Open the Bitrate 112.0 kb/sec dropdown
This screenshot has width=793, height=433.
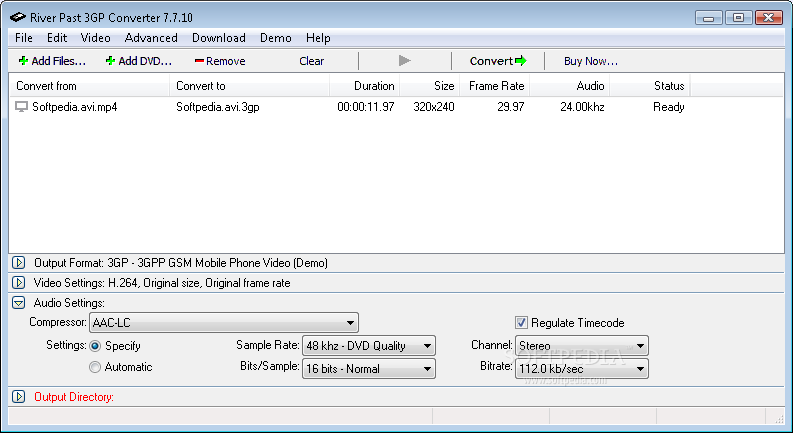pos(582,369)
